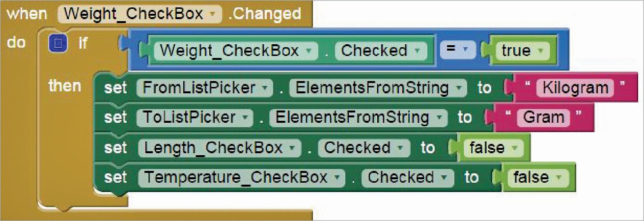This screenshot has width=644, height=221.
Task: Select the 'when' event block header
Action: click(x=25, y=14)
